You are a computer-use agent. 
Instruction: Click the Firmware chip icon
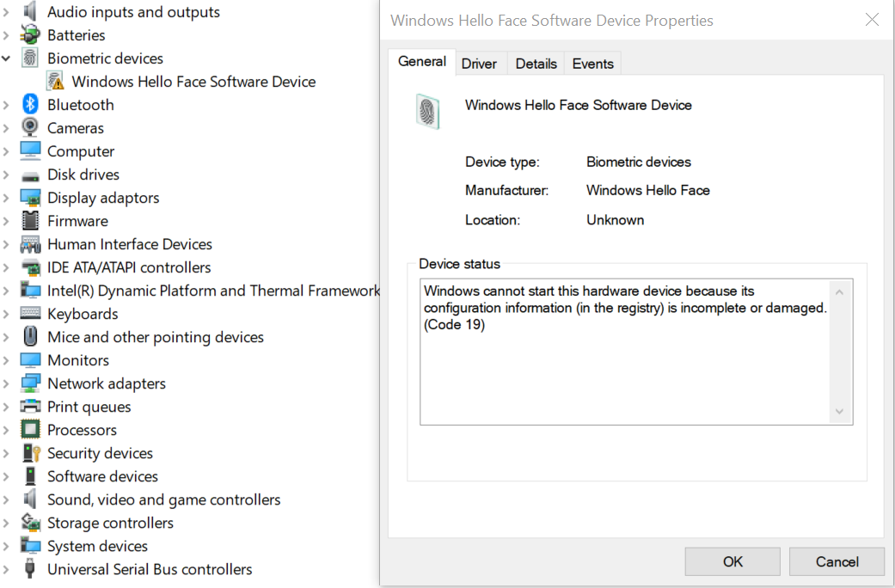tap(30, 221)
